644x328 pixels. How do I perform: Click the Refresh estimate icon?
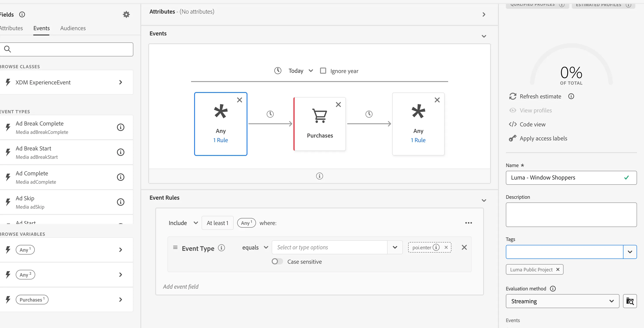click(512, 96)
